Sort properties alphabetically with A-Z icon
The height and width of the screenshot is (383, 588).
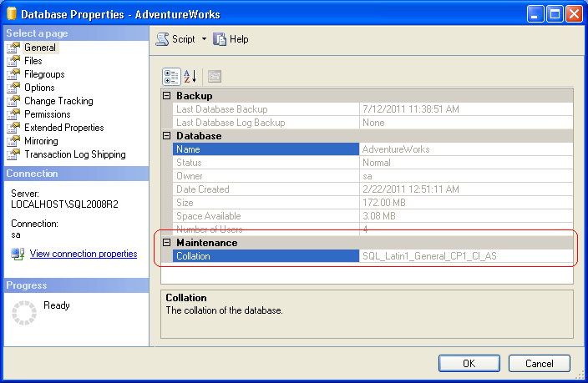pos(190,77)
